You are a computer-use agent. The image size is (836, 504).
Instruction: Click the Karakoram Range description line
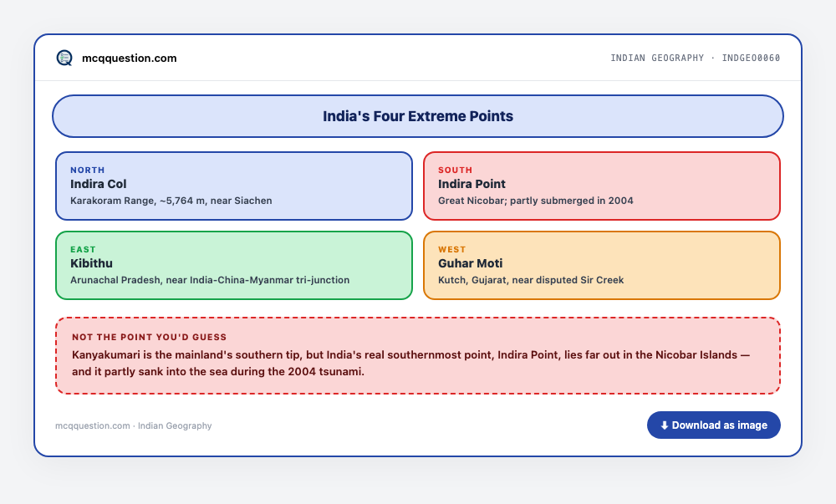tap(171, 201)
